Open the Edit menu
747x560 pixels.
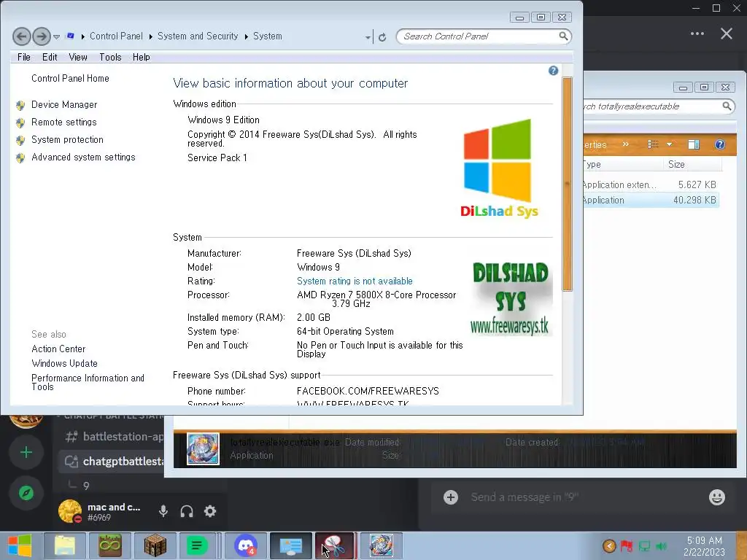[x=50, y=57]
